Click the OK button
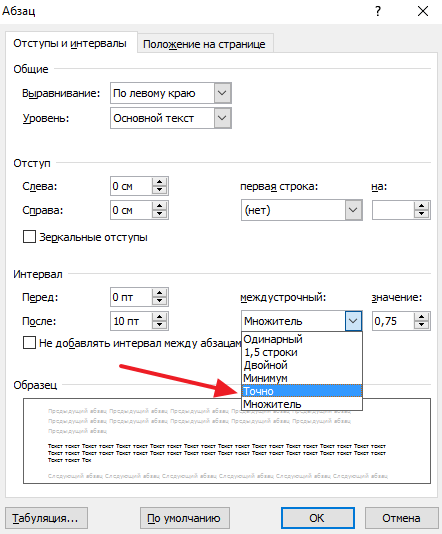 (318, 518)
